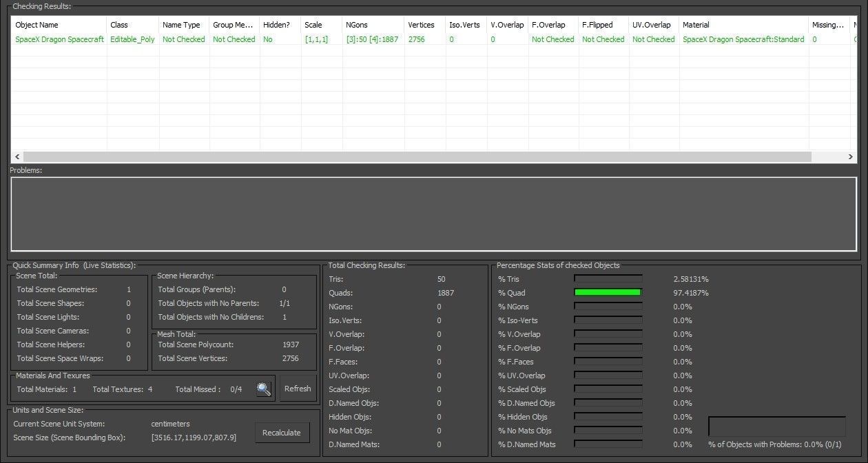Click the SpaceX Dragon Spacecraft:Standard material cell
The width and height of the screenshot is (868, 463).
(743, 39)
